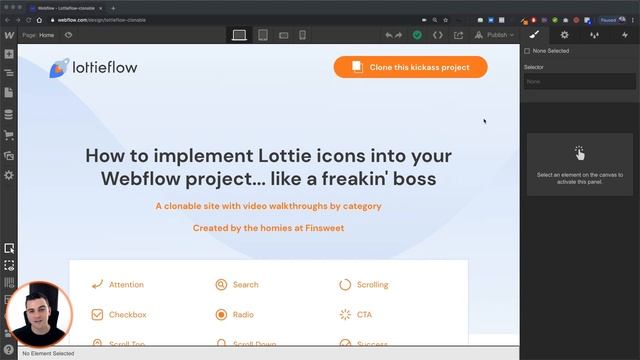640x360 pixels.
Task: Open the Ecommerce cart panel
Action: [x=9, y=135]
